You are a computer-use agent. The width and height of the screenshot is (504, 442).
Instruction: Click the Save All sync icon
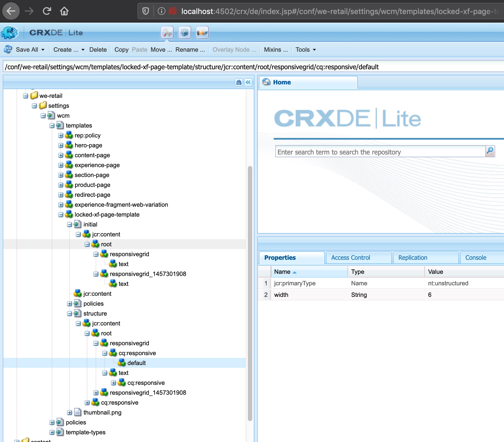(x=8, y=49)
